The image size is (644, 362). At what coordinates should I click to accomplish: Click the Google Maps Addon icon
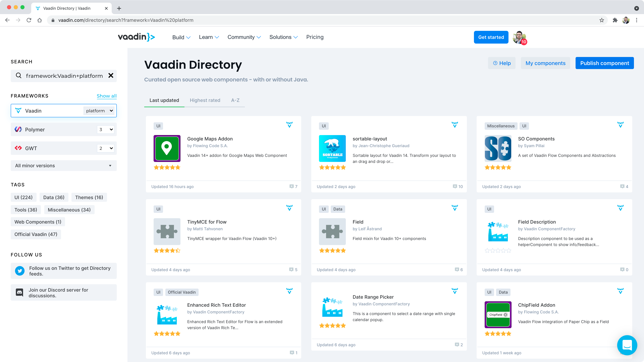coord(167,148)
